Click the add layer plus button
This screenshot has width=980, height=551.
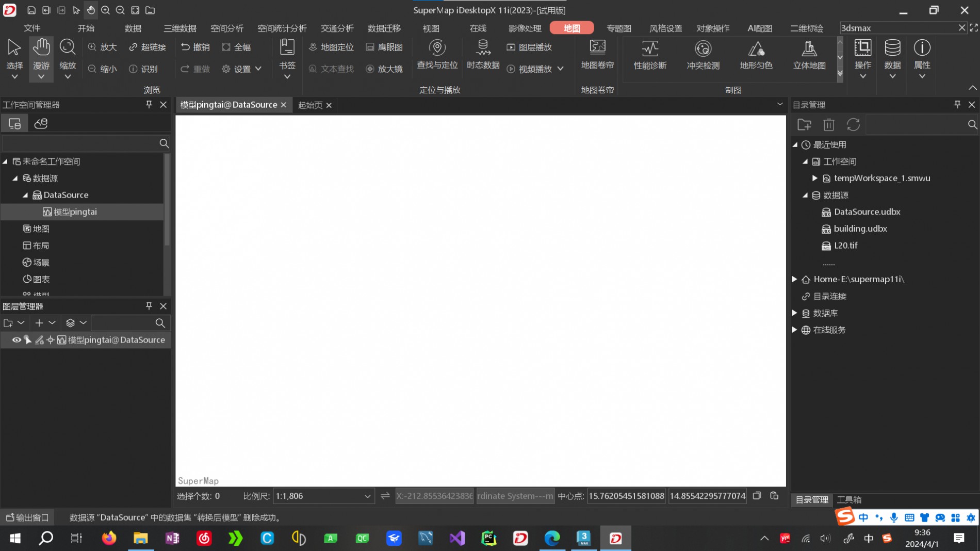[x=39, y=322]
